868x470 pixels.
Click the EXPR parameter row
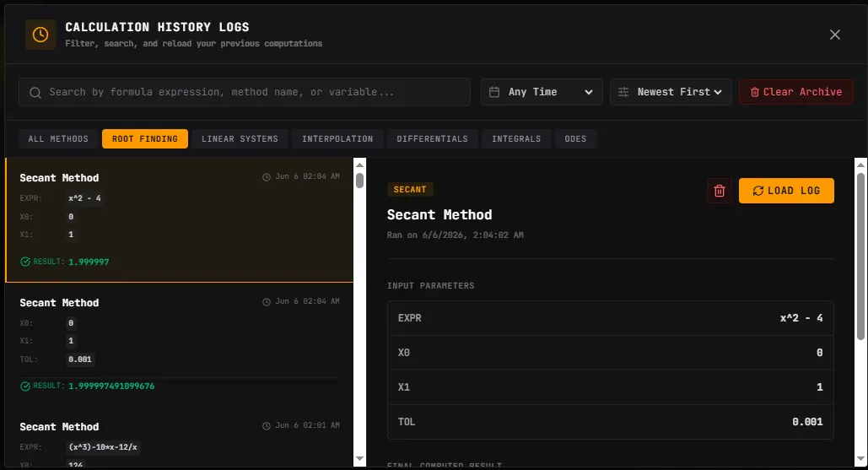[611, 318]
